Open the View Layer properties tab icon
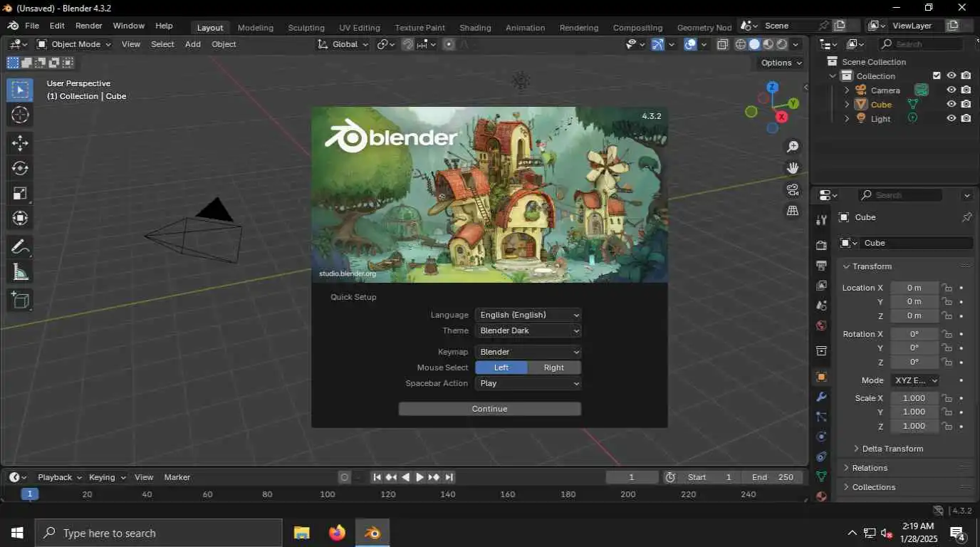The height and width of the screenshot is (547, 980). coord(821,286)
